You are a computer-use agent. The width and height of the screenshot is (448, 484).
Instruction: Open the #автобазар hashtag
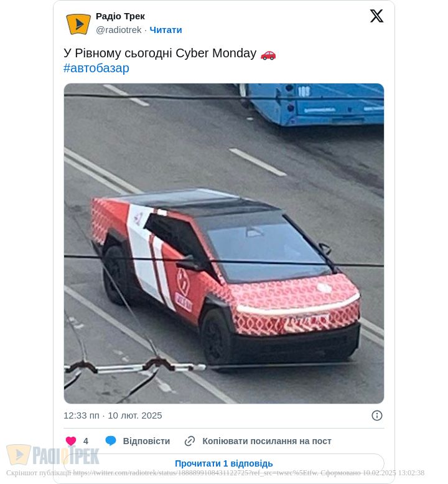pyautogui.click(x=96, y=69)
